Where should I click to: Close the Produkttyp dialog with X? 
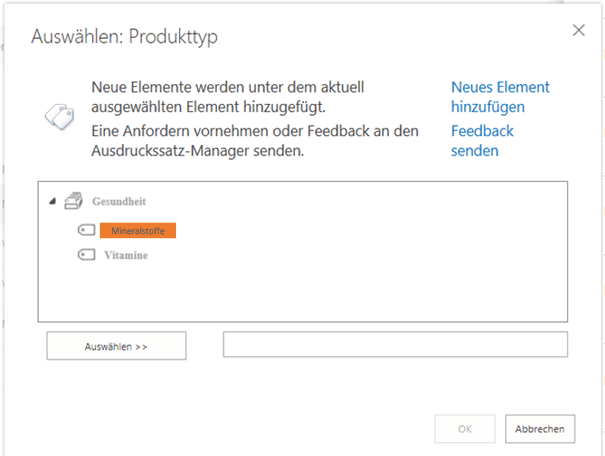(x=578, y=30)
